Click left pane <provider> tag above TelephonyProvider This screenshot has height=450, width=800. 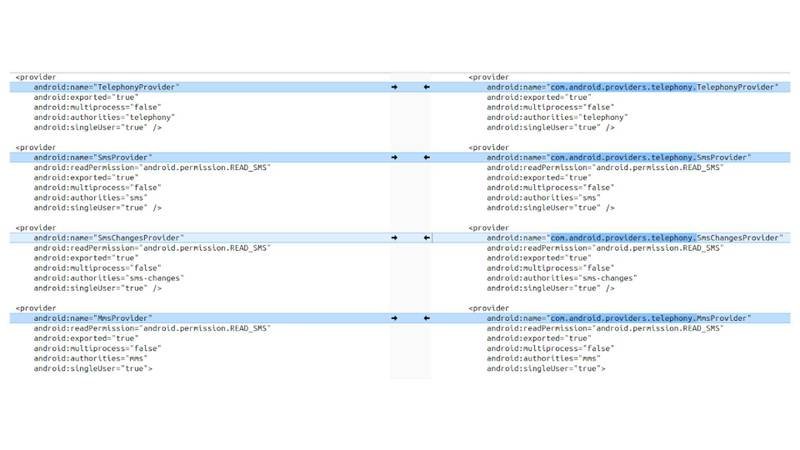36,77
